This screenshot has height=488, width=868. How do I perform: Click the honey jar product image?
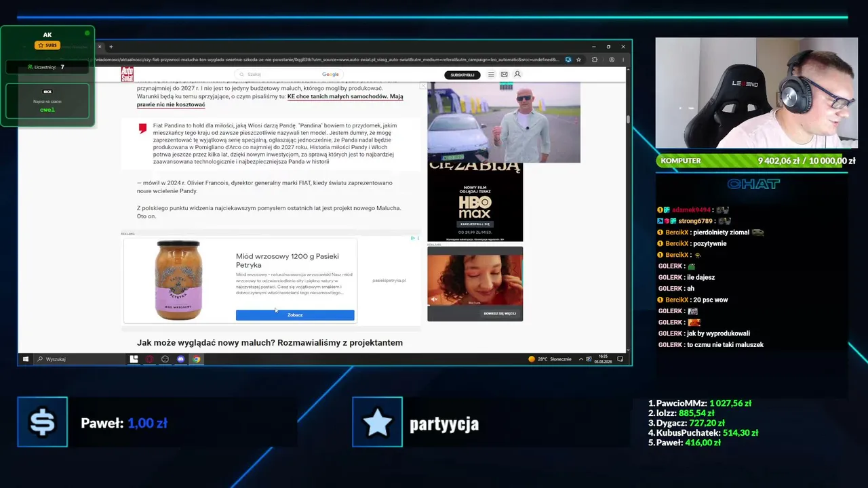click(x=178, y=280)
